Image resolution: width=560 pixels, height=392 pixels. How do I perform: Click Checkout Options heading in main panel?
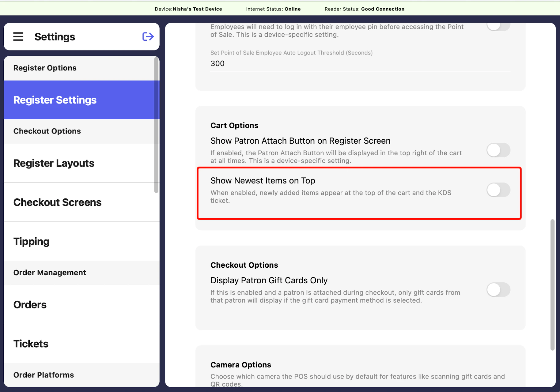pos(244,265)
